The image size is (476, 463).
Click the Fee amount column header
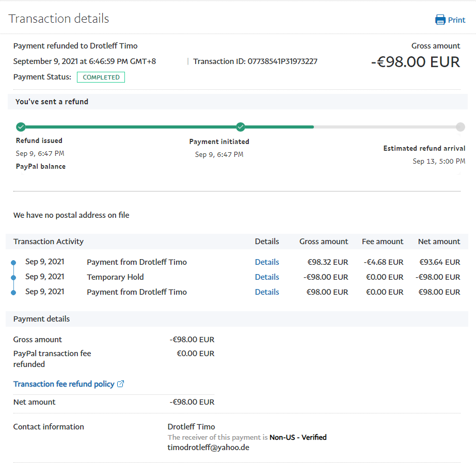click(x=383, y=242)
